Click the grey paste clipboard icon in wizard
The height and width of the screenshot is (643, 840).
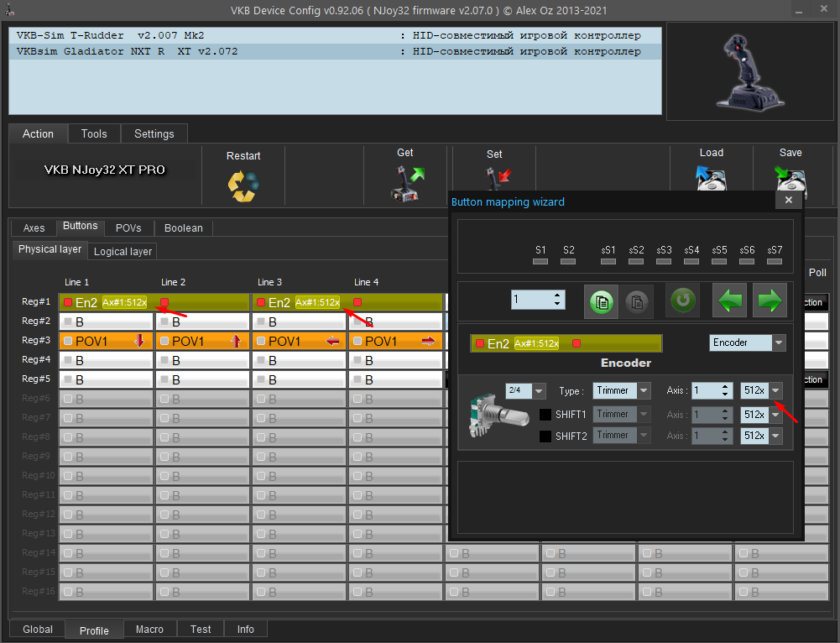636,301
